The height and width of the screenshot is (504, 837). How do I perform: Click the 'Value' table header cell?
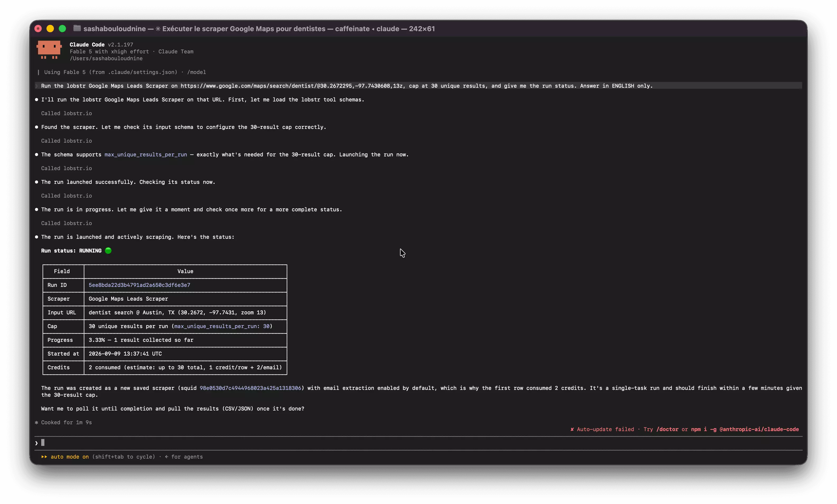[x=185, y=271]
